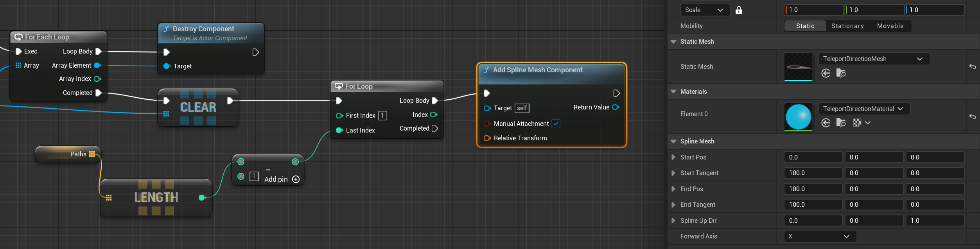Open the TeleportDirectionMesh asset dropdown
This screenshot has width=980, height=249.
pos(874,59)
